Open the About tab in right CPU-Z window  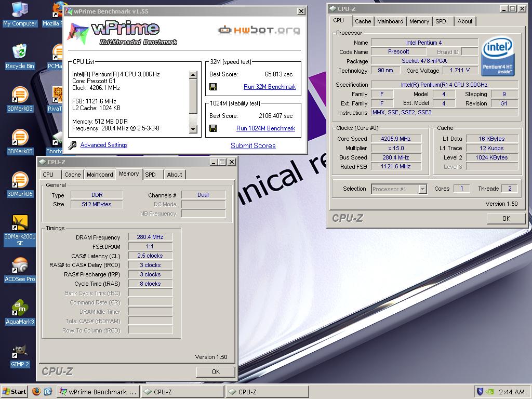[464, 21]
